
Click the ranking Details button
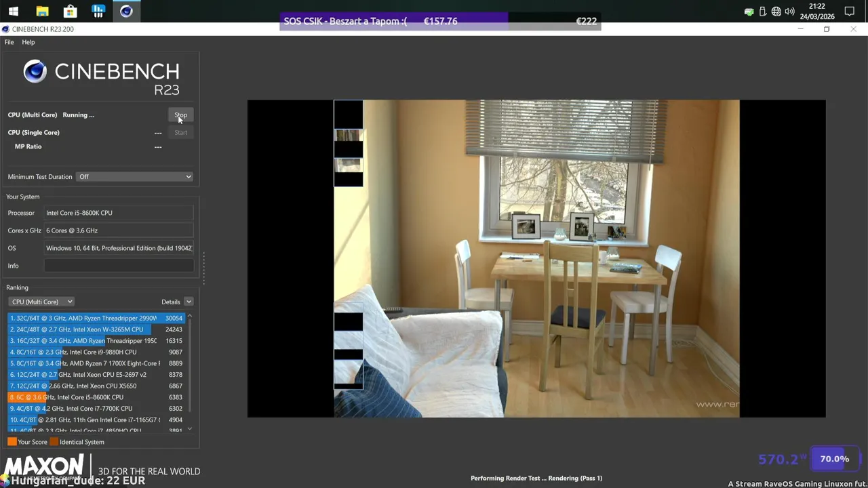[171, 302]
